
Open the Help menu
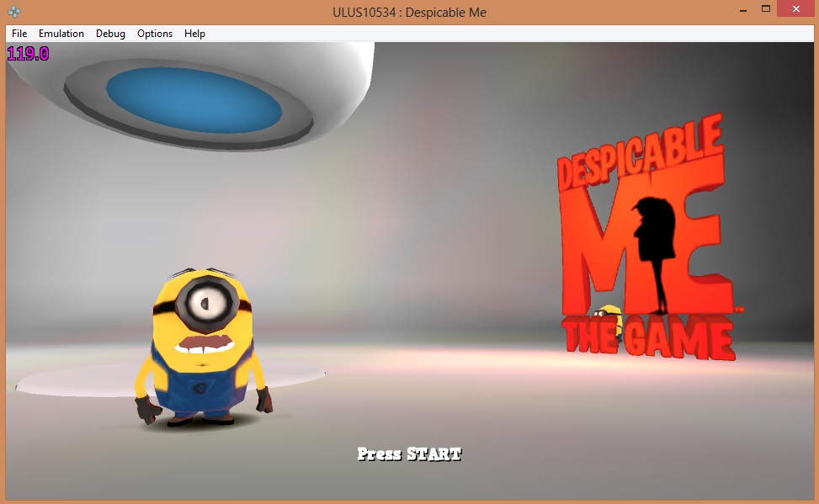pos(194,34)
